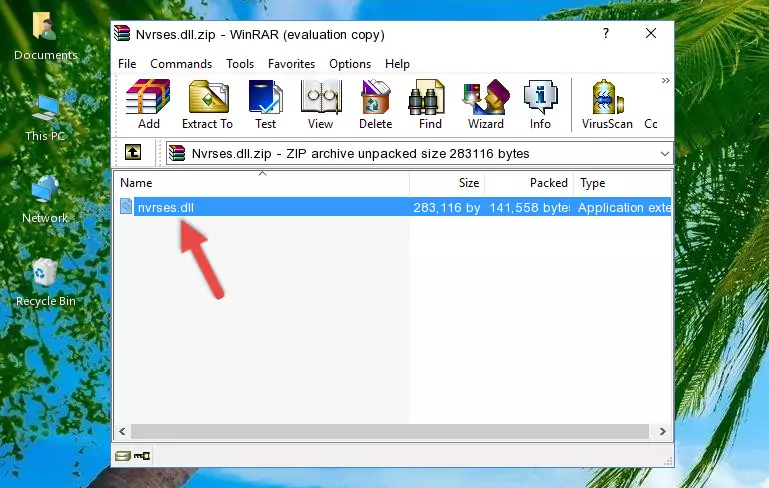The width and height of the screenshot is (769, 488).
Task: Click the password key icon in status bar
Action: 142,456
